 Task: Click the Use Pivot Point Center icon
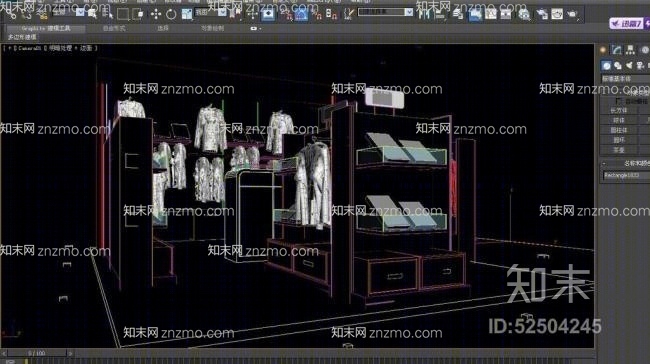click(235, 15)
